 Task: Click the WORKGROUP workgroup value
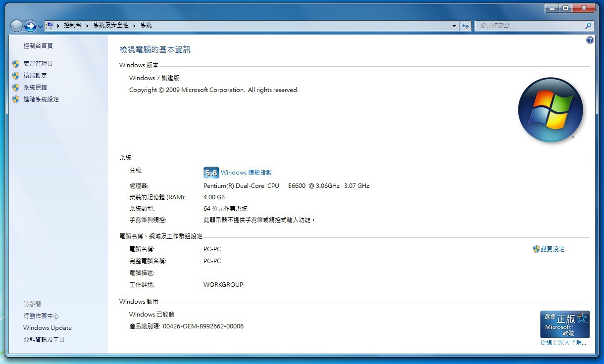click(223, 285)
